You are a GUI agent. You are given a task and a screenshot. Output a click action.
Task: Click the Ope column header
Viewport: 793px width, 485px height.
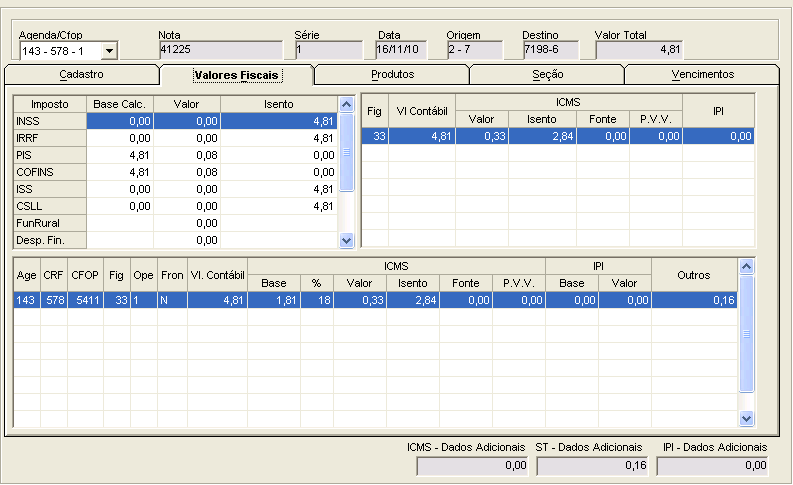144,275
